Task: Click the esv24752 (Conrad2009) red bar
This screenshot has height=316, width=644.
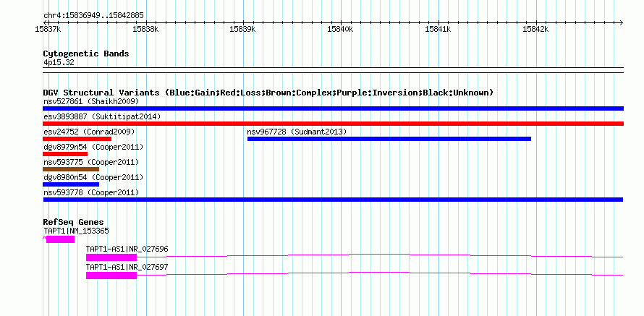Action: (77, 139)
